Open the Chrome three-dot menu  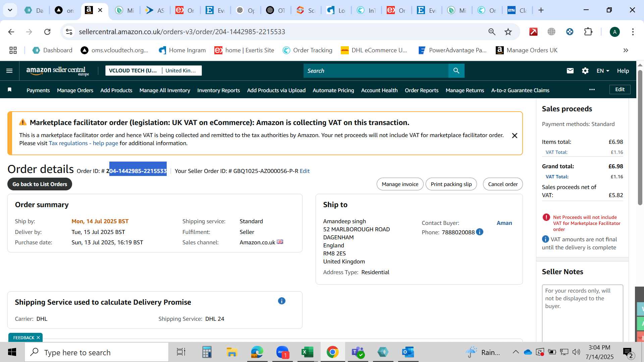click(x=633, y=32)
